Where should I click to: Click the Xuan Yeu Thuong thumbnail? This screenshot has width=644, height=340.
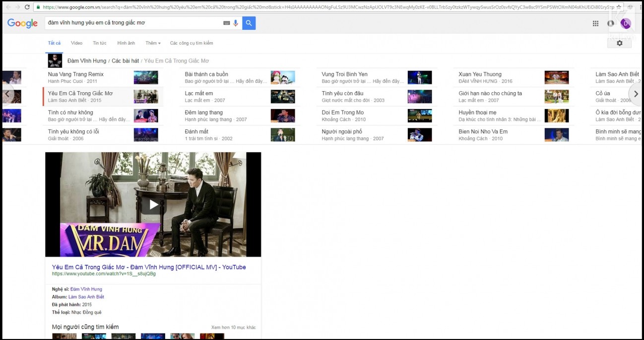(x=557, y=77)
